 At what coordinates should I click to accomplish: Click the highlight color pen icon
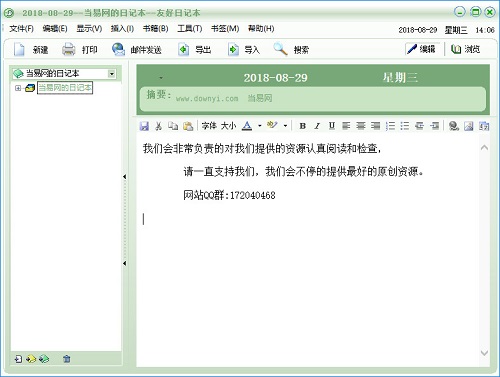point(272,125)
